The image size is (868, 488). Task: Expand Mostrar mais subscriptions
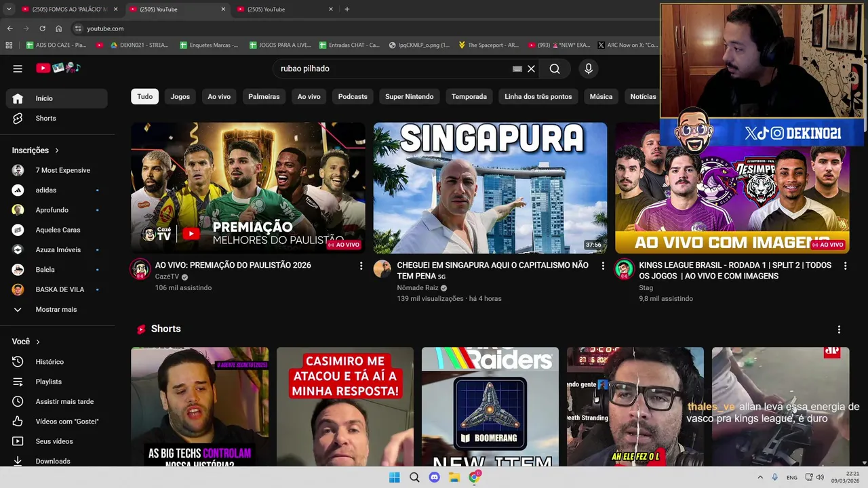57,309
